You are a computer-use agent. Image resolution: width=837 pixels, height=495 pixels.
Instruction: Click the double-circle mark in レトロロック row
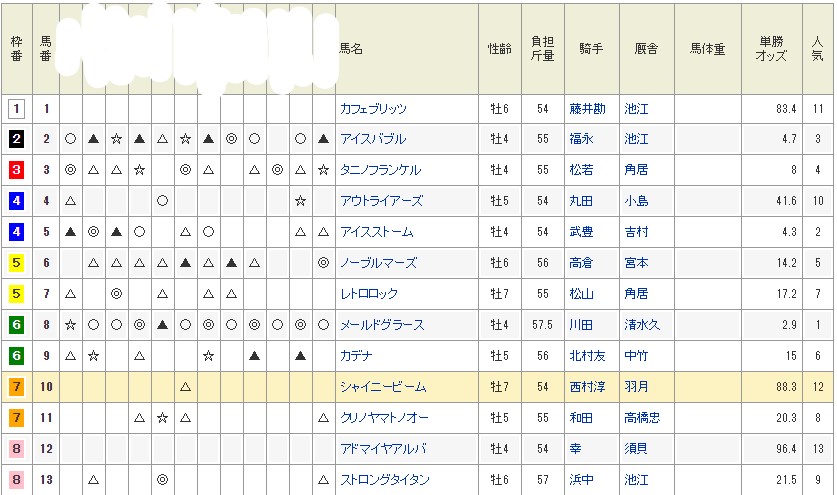[x=116, y=294]
